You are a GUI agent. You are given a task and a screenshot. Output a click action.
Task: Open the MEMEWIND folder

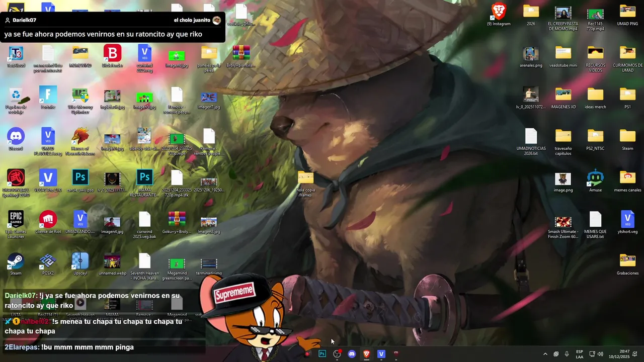coord(80,56)
